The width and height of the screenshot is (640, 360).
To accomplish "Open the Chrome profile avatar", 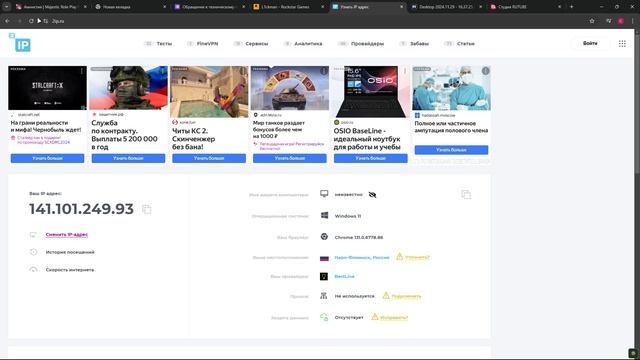I will tap(620, 21).
